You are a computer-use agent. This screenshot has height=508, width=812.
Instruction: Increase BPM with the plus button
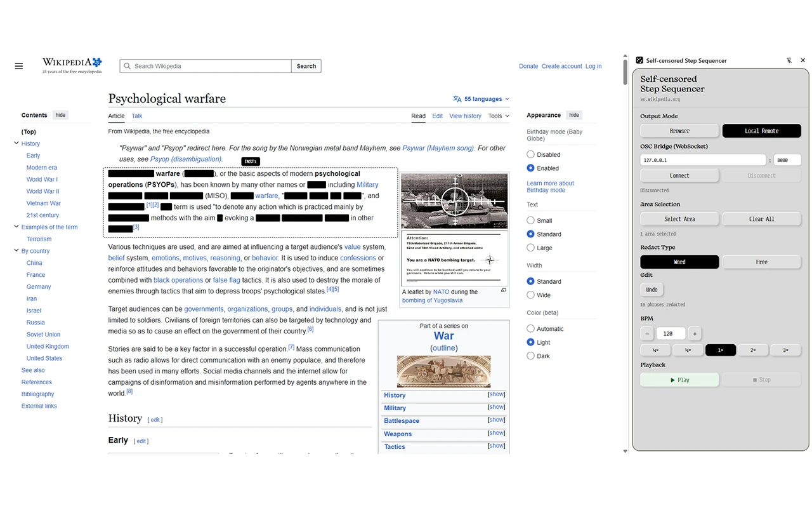click(x=695, y=333)
